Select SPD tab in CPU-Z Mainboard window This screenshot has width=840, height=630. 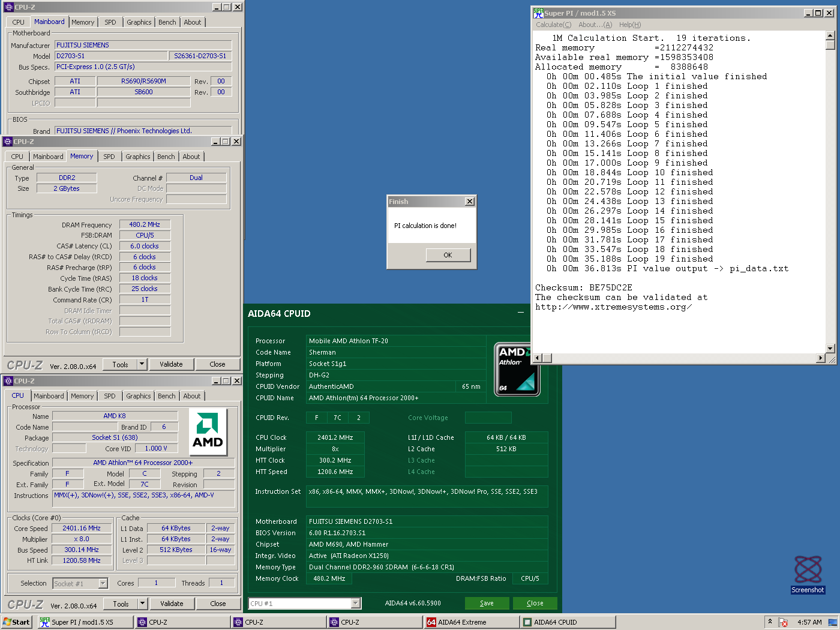click(x=110, y=22)
